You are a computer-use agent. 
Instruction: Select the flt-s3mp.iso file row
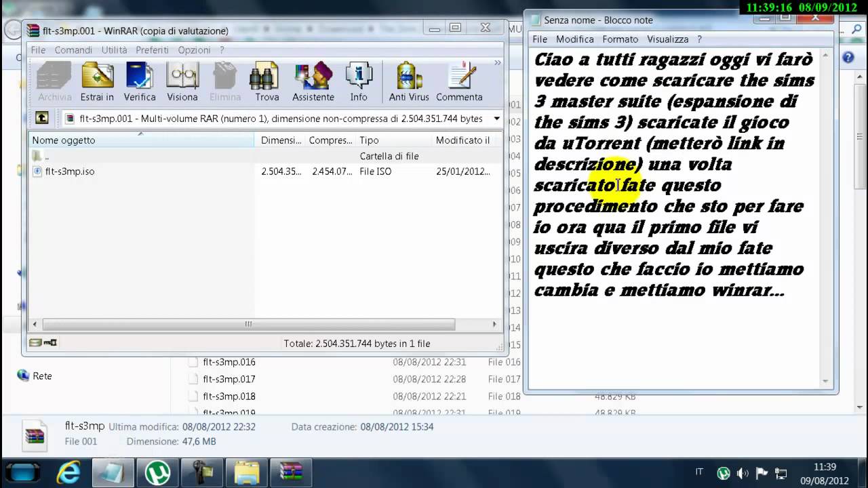pyautogui.click(x=266, y=171)
